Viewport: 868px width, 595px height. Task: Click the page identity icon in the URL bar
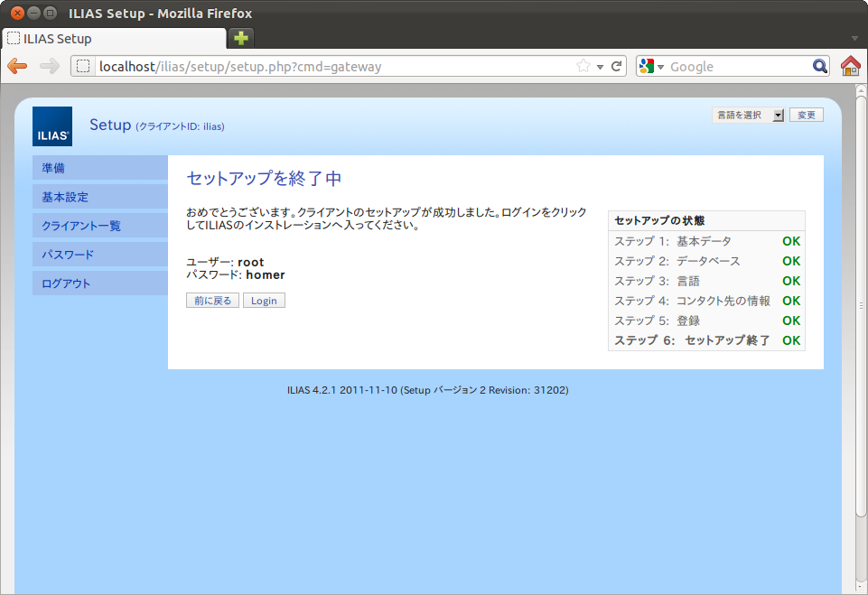click(x=83, y=66)
